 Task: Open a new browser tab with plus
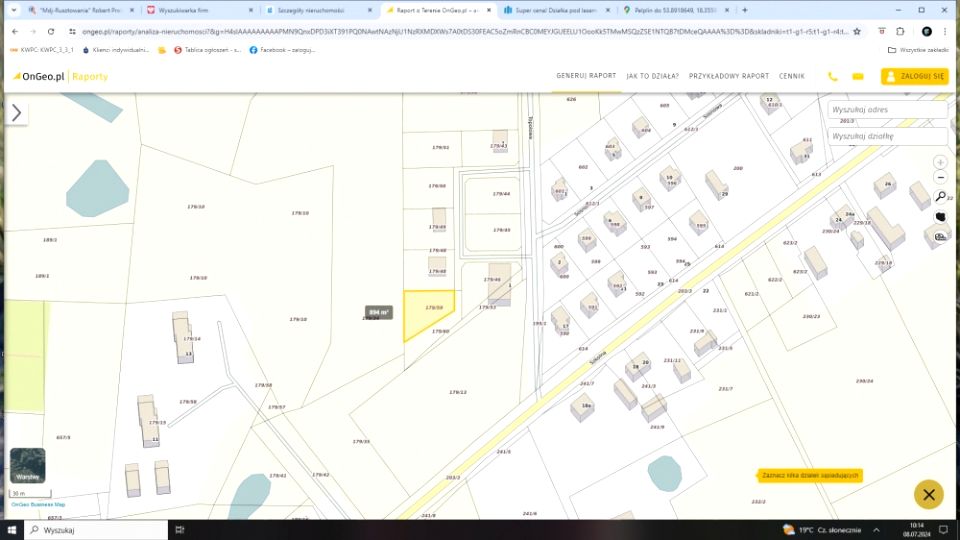[x=745, y=10]
